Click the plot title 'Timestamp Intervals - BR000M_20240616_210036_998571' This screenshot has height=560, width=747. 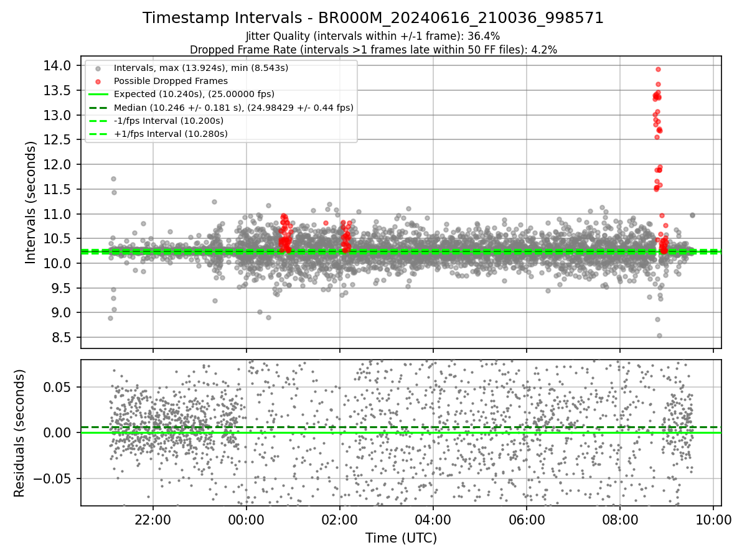(374, 18)
